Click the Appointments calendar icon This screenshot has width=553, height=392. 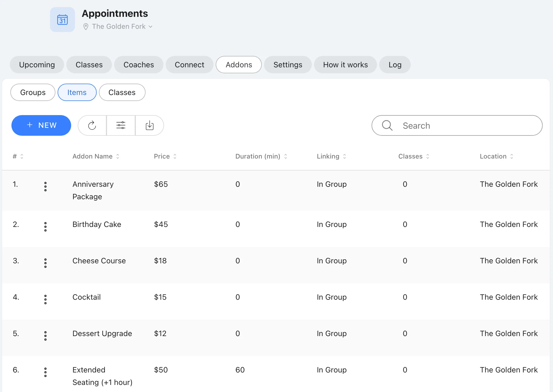pyautogui.click(x=62, y=20)
